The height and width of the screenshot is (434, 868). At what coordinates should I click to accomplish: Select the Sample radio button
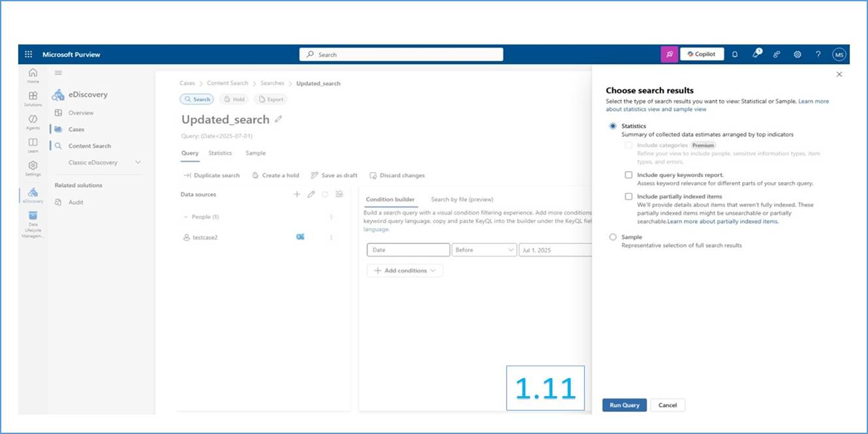(x=613, y=237)
